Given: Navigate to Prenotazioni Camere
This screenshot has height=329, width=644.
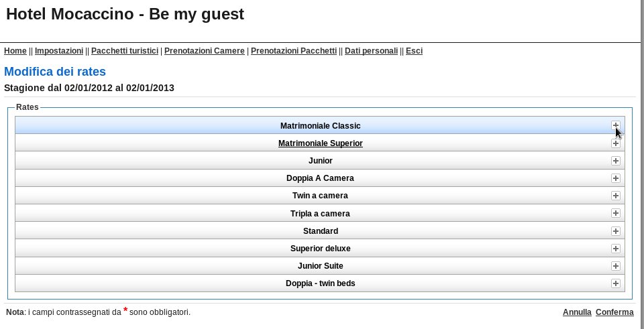Looking at the screenshot, I should (x=204, y=51).
